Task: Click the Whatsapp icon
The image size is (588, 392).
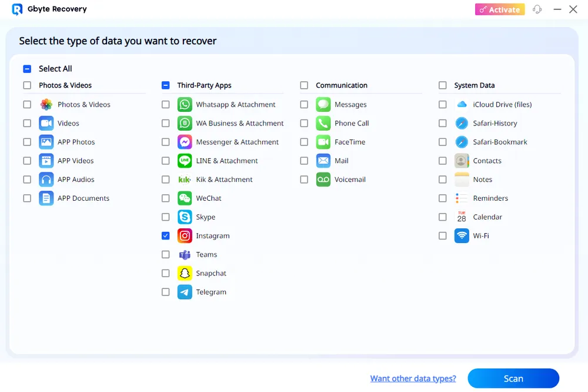Action: point(185,104)
